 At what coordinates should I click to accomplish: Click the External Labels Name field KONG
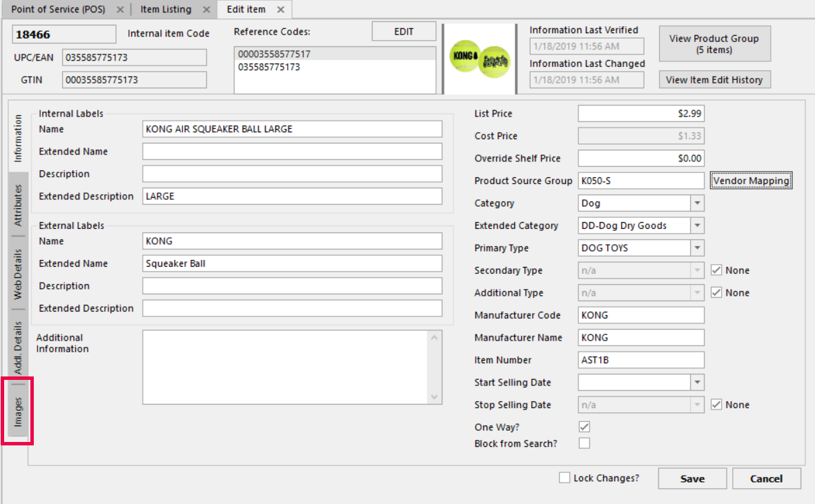(292, 241)
